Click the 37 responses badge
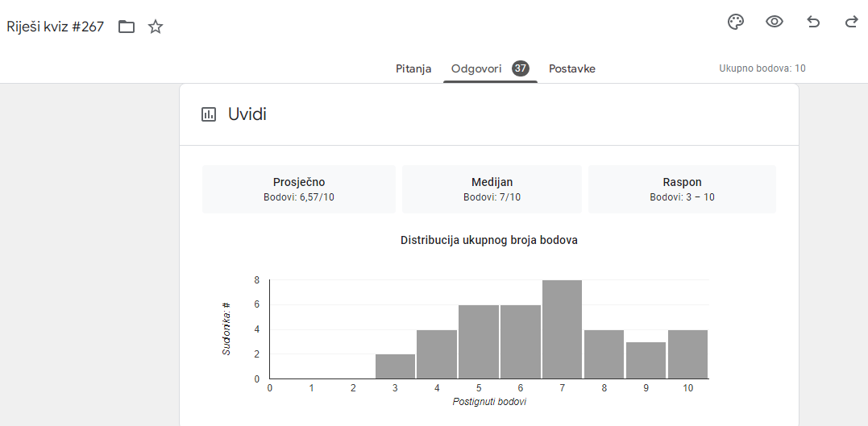Viewport: 868px width, 426px height. click(x=521, y=68)
